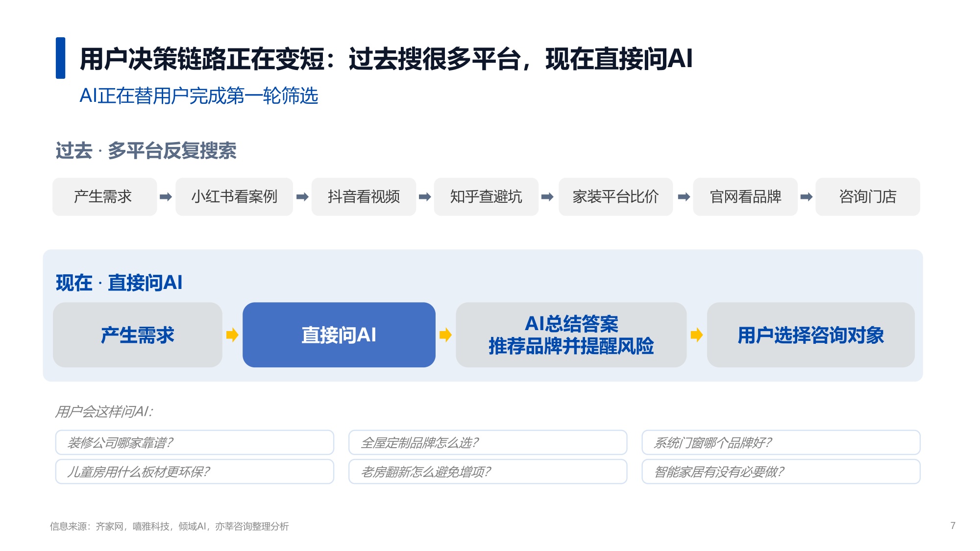The height and width of the screenshot is (551, 980).
Task: Click the arrow between 家装平台比价 and 官网看品牌
Action: click(x=684, y=197)
